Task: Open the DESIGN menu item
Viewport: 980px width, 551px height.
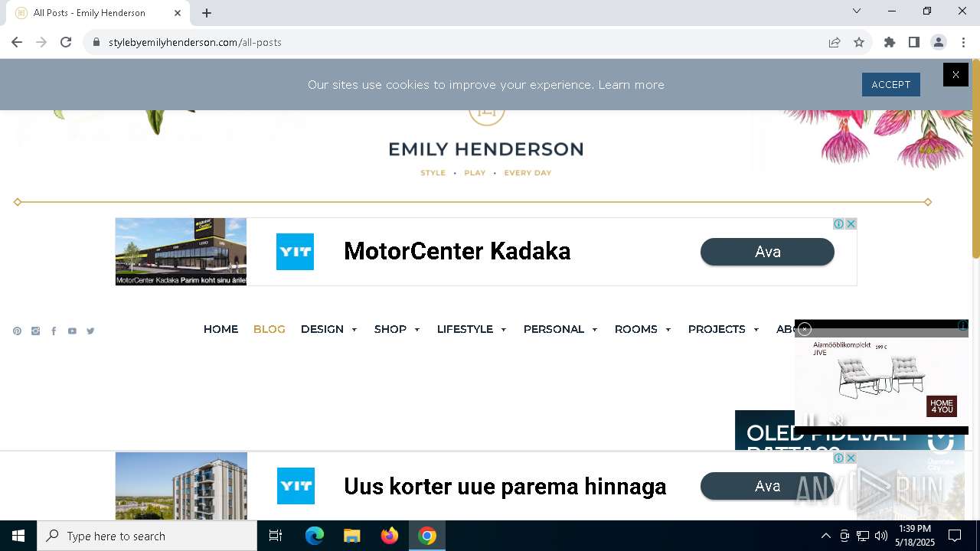Action: pos(322,329)
